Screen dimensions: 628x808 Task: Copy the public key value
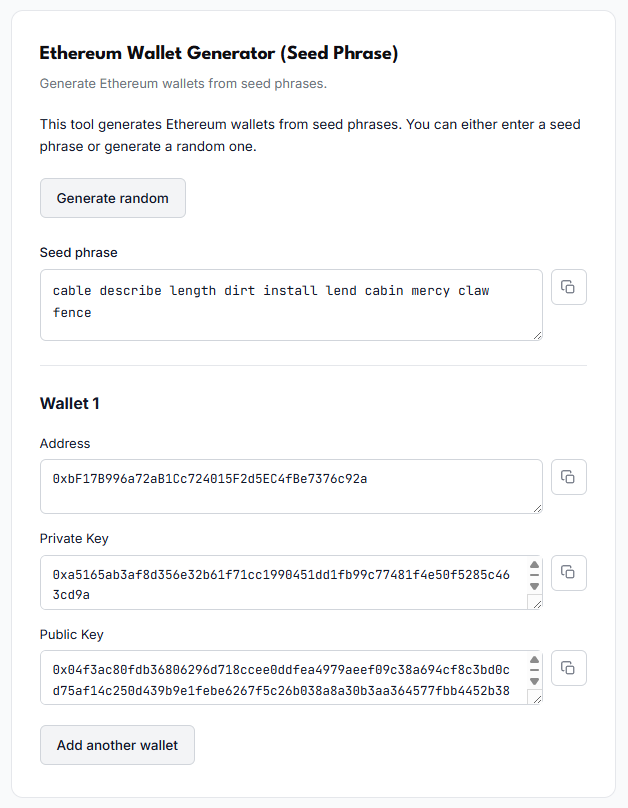tap(568, 667)
